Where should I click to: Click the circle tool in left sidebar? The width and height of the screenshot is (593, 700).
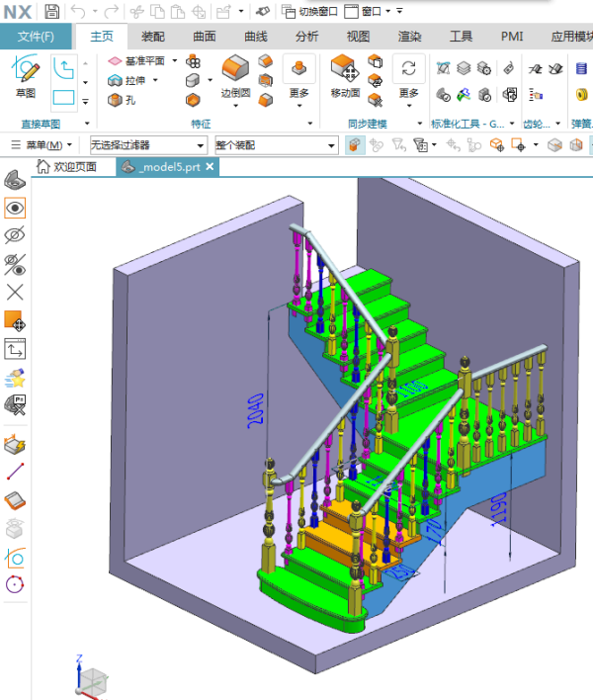(x=15, y=584)
